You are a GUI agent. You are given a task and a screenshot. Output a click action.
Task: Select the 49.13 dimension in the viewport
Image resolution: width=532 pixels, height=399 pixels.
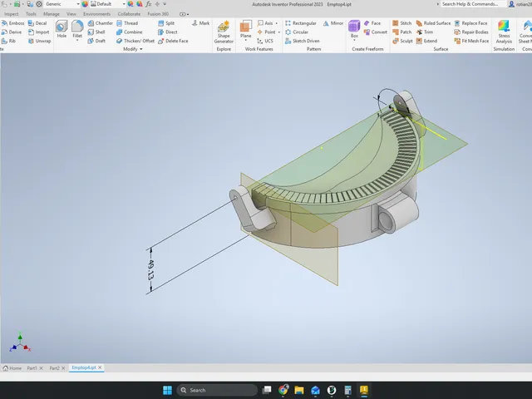pos(151,269)
